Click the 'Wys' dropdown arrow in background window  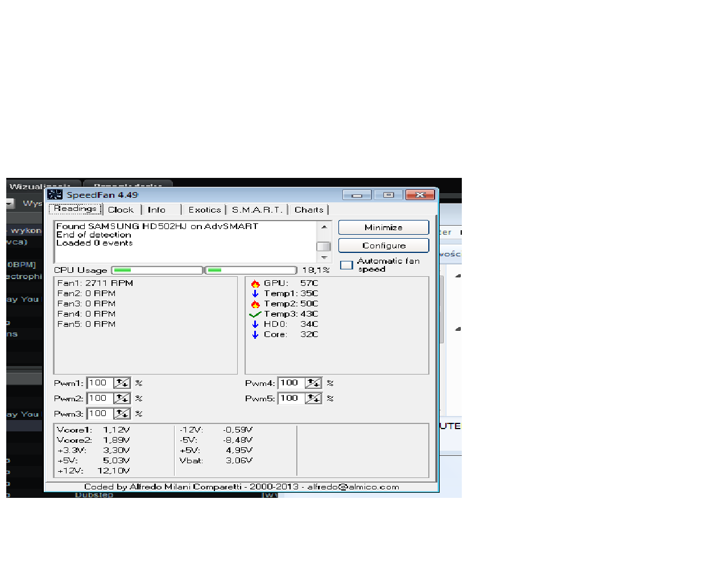click(10, 203)
